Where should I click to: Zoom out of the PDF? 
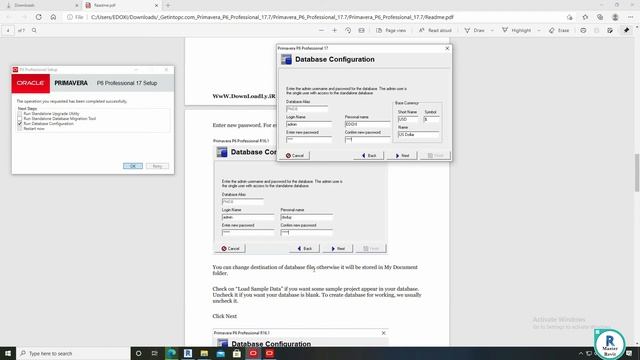pyautogui.click(x=321, y=30)
